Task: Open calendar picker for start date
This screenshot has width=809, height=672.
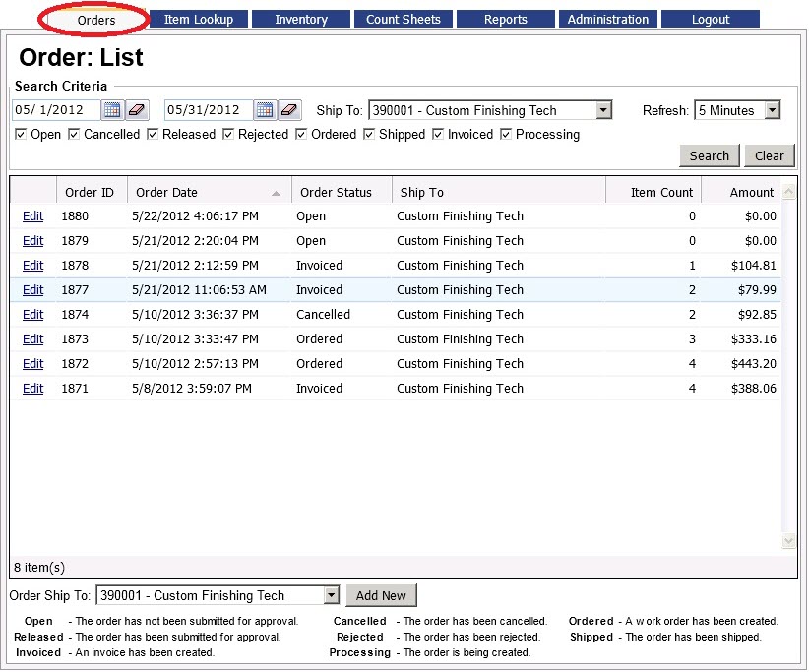Action: click(112, 110)
